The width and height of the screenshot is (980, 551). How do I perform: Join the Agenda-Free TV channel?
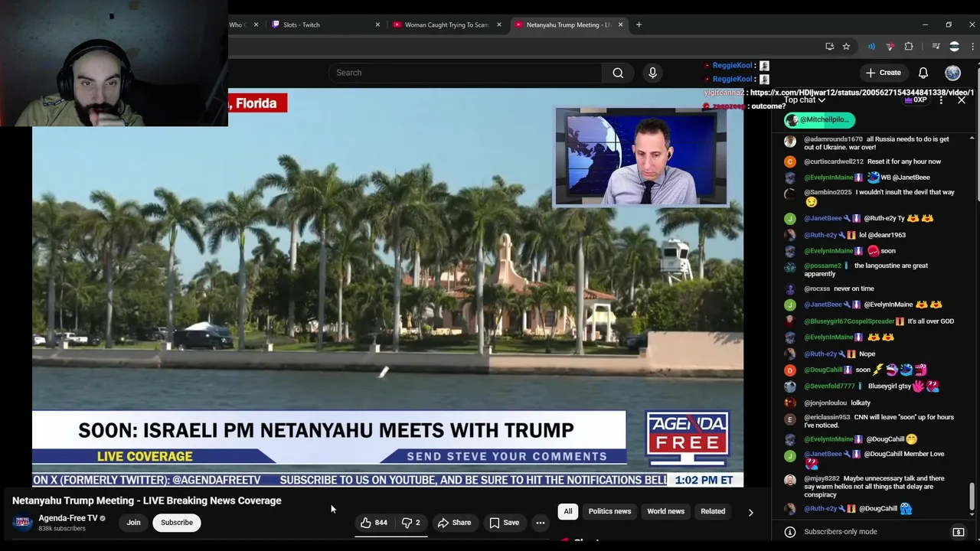[133, 523]
